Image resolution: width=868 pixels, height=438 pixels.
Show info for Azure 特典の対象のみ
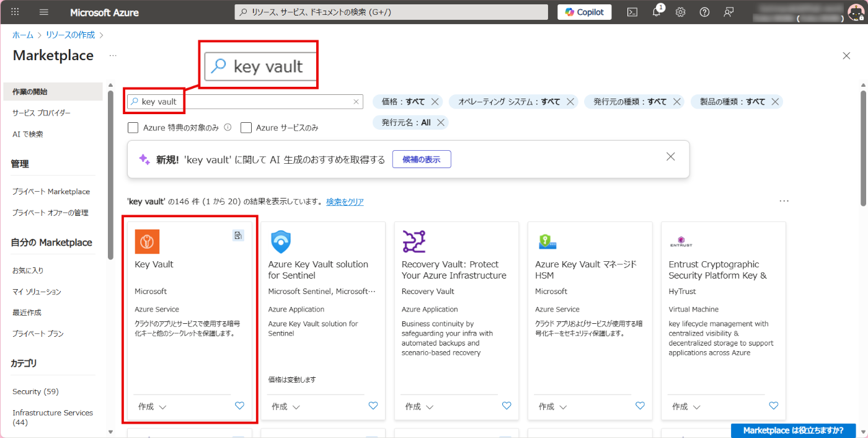point(228,127)
